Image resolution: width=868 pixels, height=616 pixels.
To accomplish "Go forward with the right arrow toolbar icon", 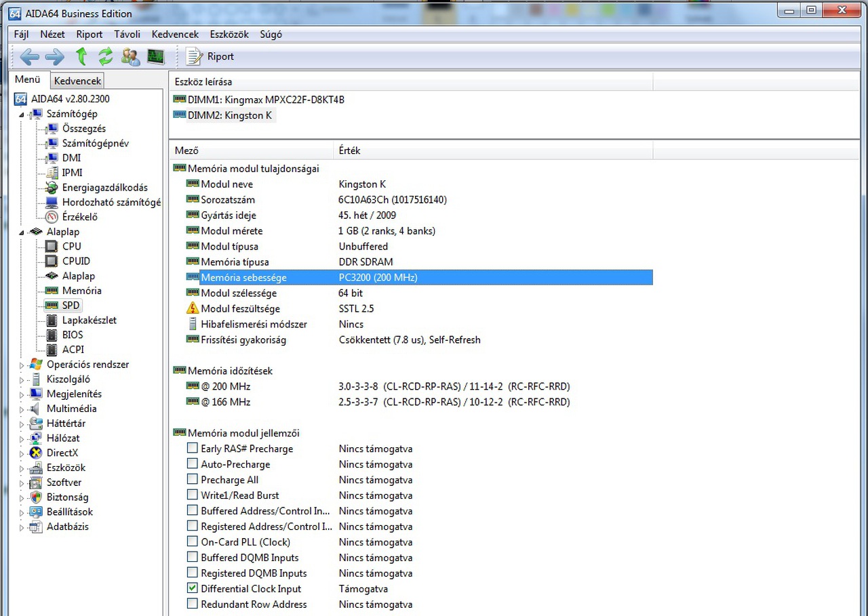I will point(54,57).
